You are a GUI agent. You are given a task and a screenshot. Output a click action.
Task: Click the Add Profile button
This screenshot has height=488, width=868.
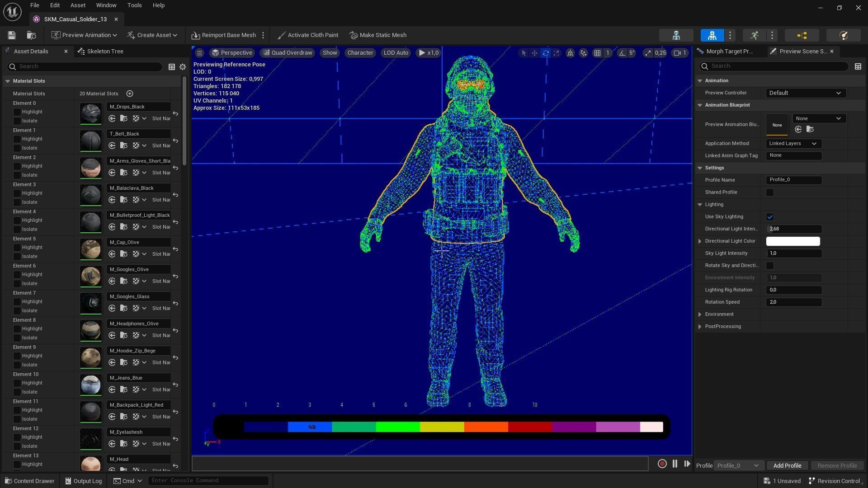787,465
